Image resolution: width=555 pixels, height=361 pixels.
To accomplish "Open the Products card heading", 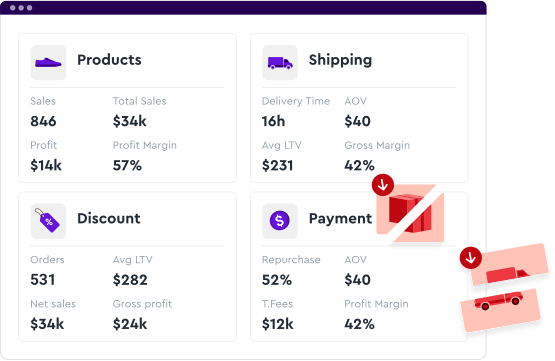I will 109,60.
